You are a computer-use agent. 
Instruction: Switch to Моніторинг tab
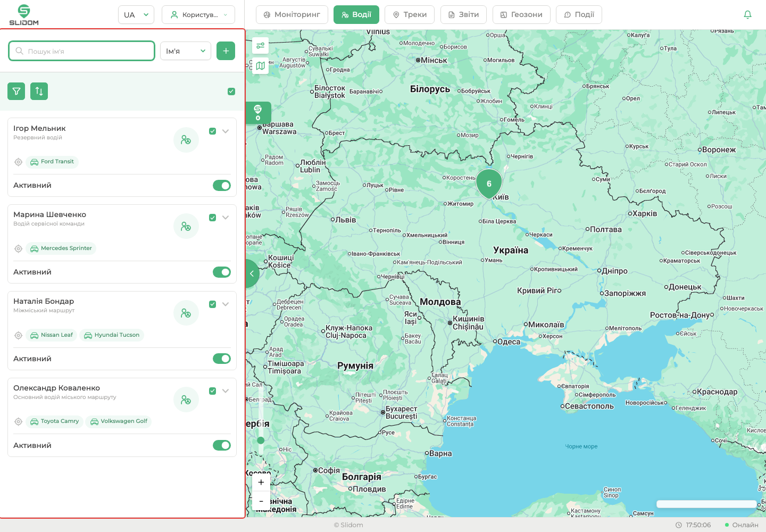tap(292, 15)
